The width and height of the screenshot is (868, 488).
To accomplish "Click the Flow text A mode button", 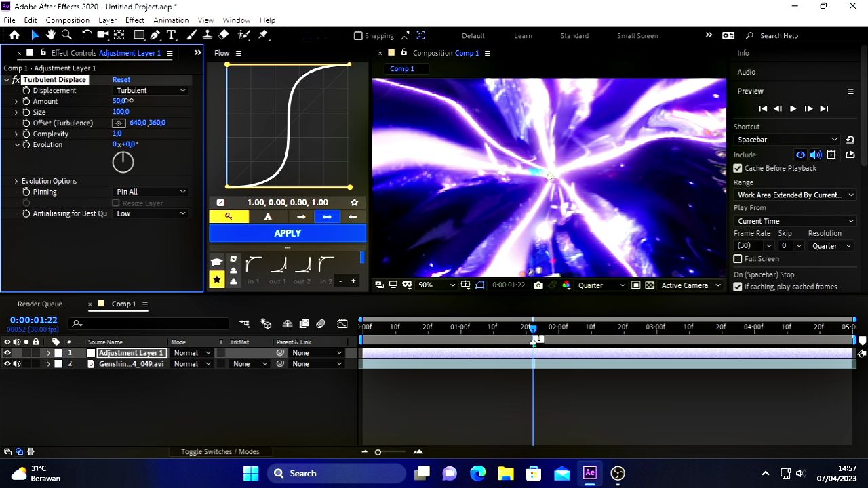I will (268, 217).
